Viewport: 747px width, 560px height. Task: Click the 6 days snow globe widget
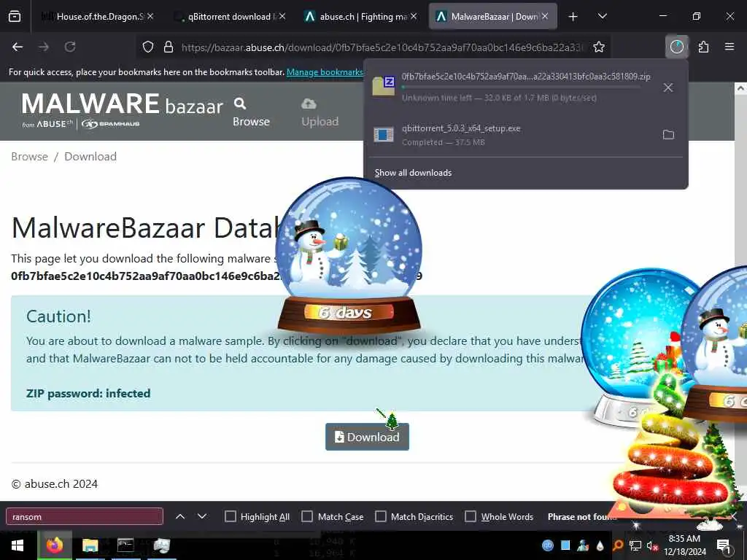pos(349,254)
